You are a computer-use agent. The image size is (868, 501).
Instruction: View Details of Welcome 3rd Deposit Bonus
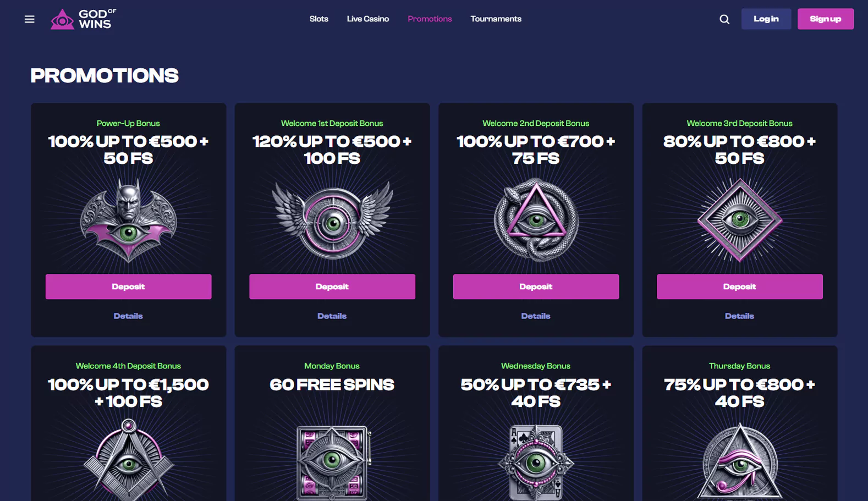click(x=740, y=316)
